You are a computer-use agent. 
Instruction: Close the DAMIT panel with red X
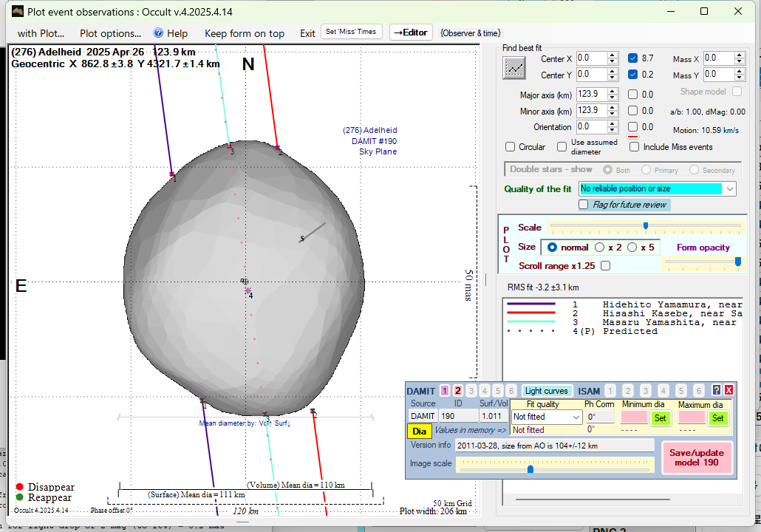coord(728,390)
